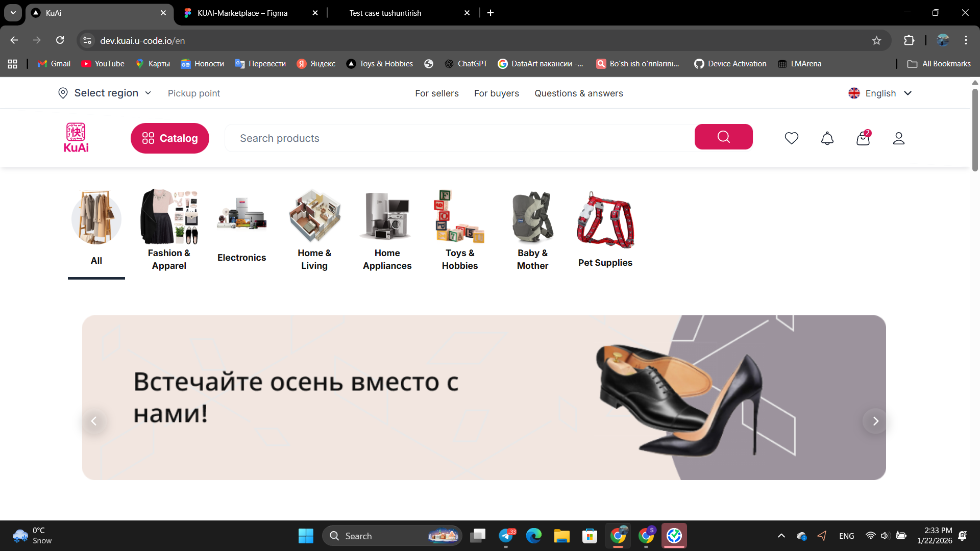The width and height of the screenshot is (980, 551).
Task: Click the KuAi logo
Action: pos(76,137)
